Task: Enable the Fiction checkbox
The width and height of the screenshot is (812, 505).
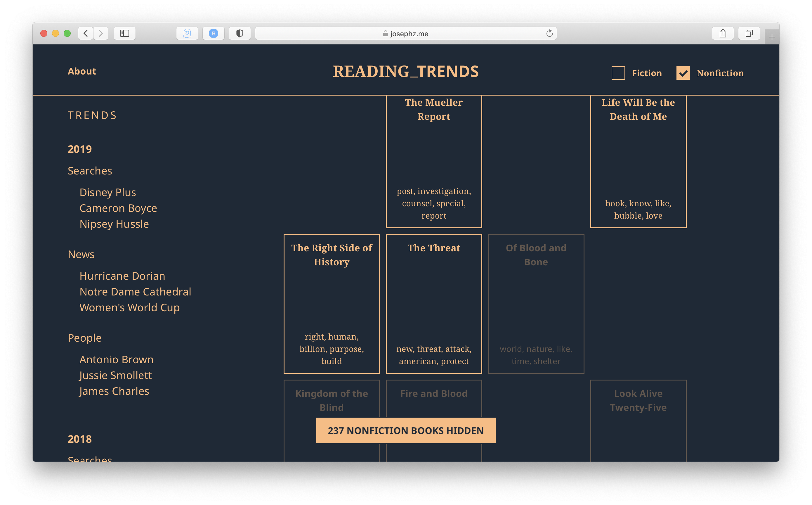Action: point(618,73)
